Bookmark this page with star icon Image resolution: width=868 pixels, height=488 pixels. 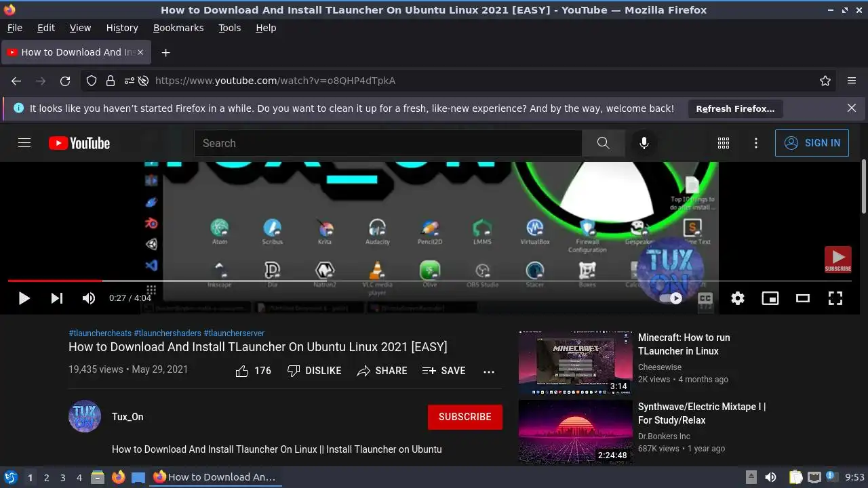point(825,81)
